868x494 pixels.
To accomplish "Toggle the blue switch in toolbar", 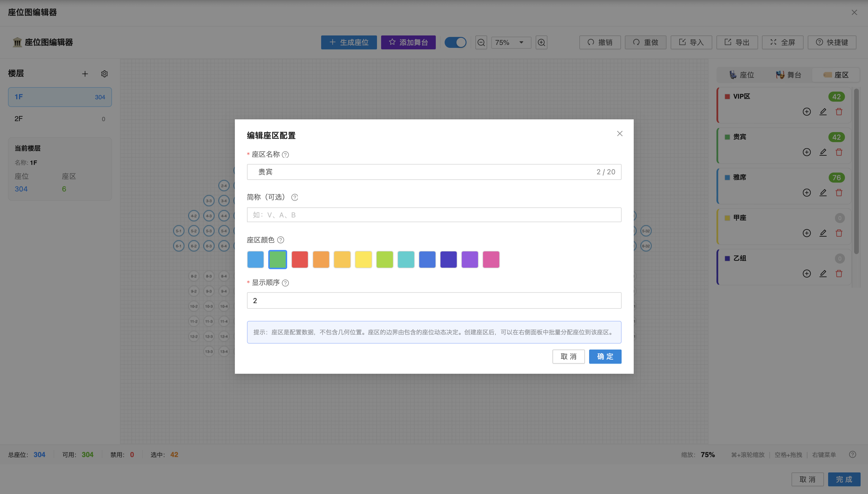I will pos(455,43).
